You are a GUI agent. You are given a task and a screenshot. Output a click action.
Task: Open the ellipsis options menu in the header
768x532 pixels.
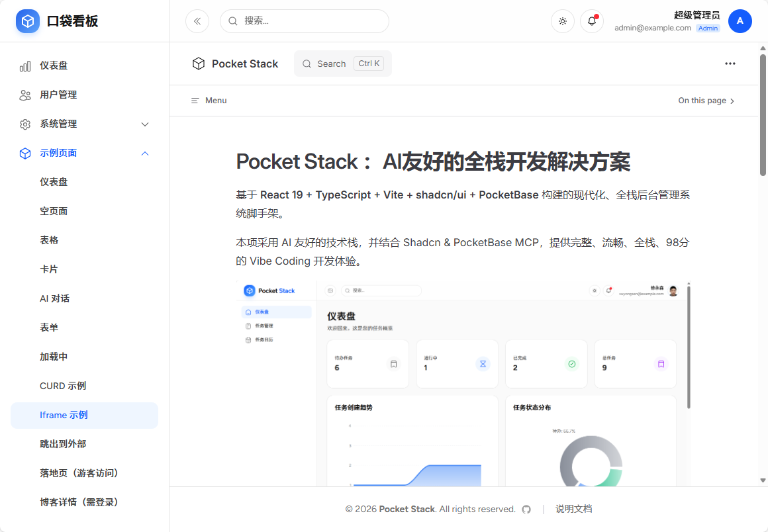point(730,63)
